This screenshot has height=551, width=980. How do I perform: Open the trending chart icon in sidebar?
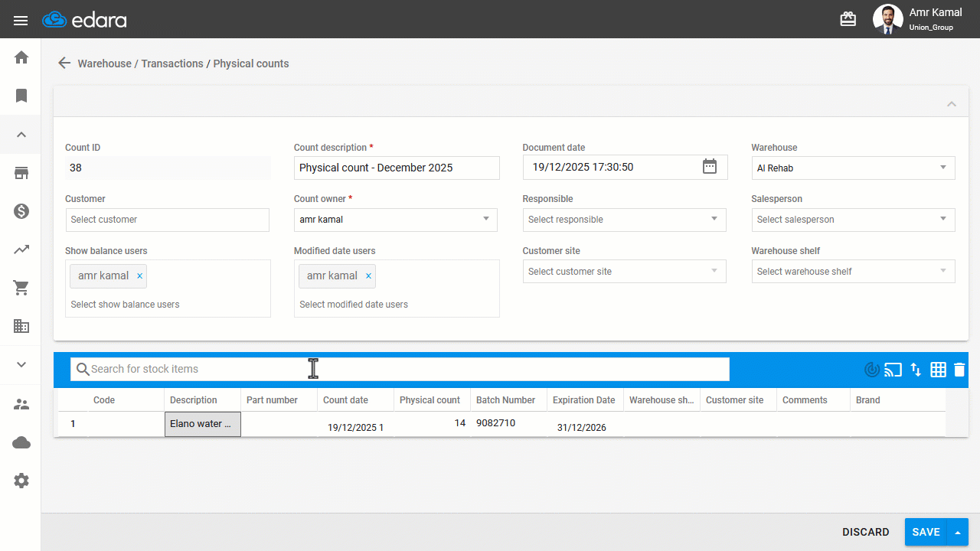[x=21, y=249]
